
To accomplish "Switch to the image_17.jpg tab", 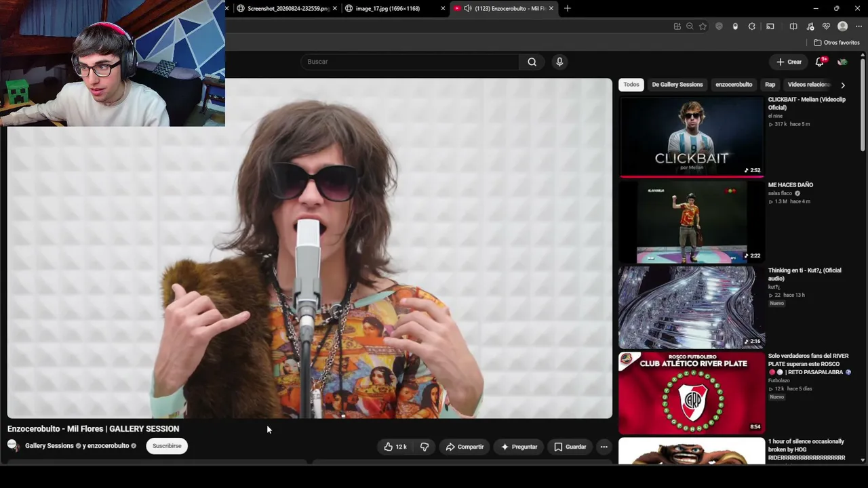I will (x=394, y=8).
